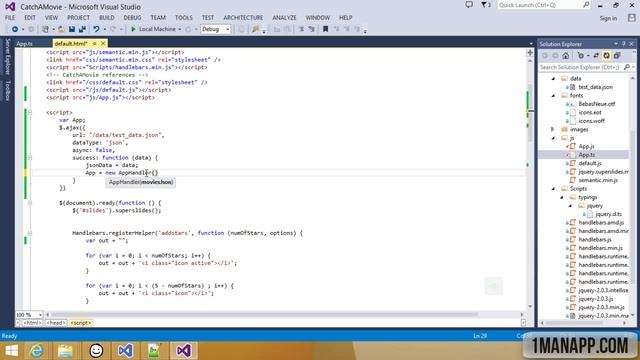
Task: Click the New Project toolbar icon
Action: pos(45,29)
